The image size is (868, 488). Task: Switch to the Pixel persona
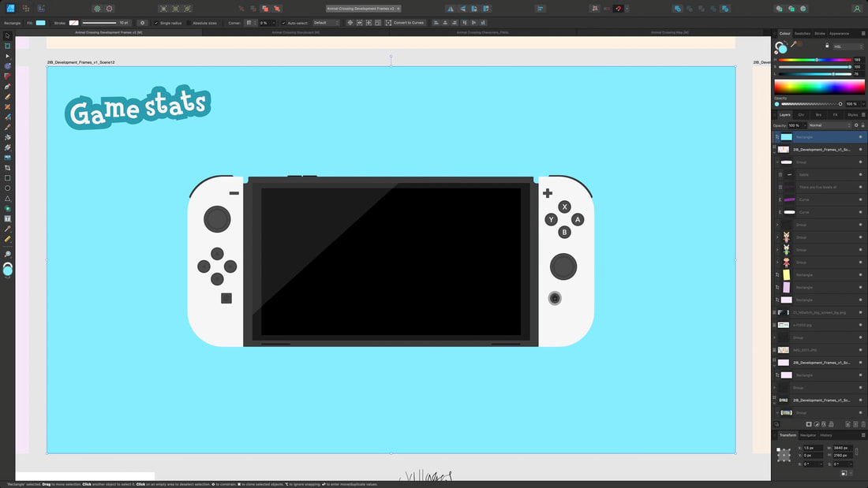[25, 9]
